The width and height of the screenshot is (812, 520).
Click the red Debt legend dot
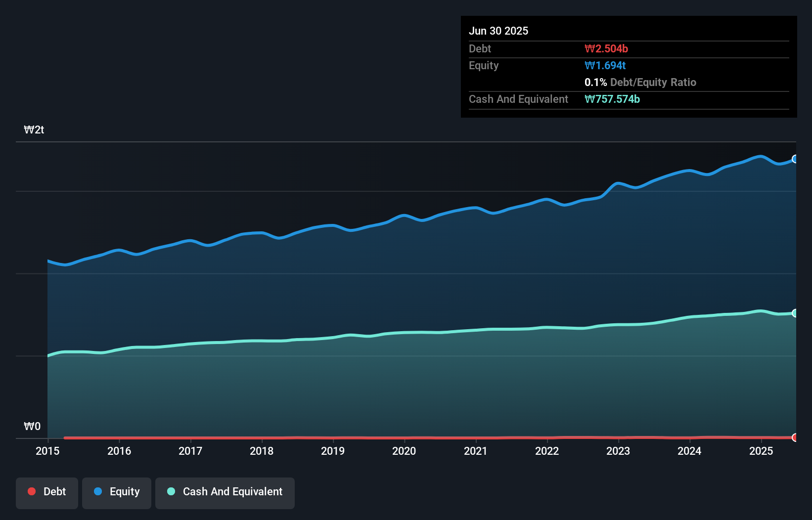tap(31, 491)
